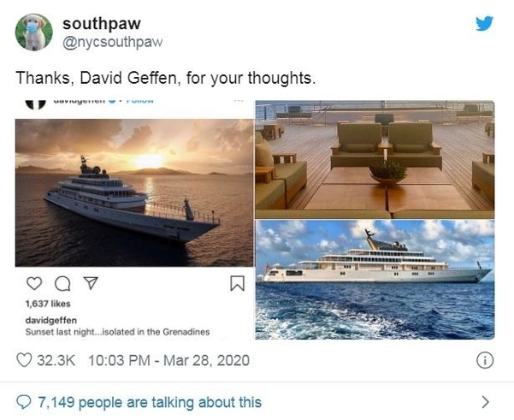
Task: Click the Twitter bird logo
Action: 484,23
